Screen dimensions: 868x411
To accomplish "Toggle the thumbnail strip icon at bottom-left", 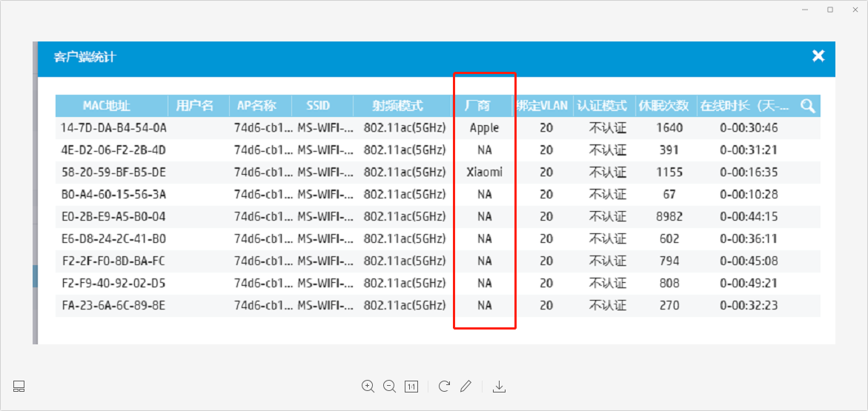I will 19,386.
